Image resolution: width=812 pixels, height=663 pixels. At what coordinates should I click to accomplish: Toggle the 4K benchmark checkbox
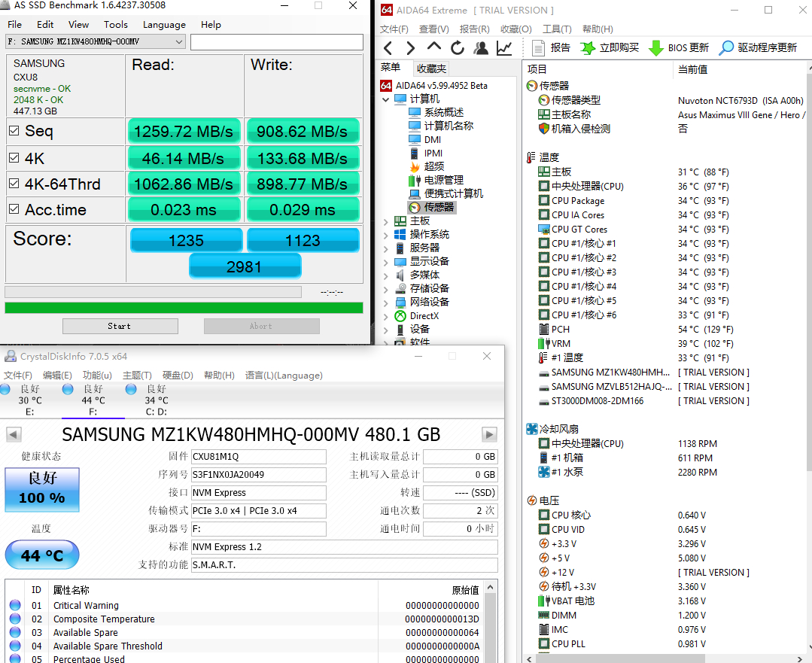coord(14,158)
